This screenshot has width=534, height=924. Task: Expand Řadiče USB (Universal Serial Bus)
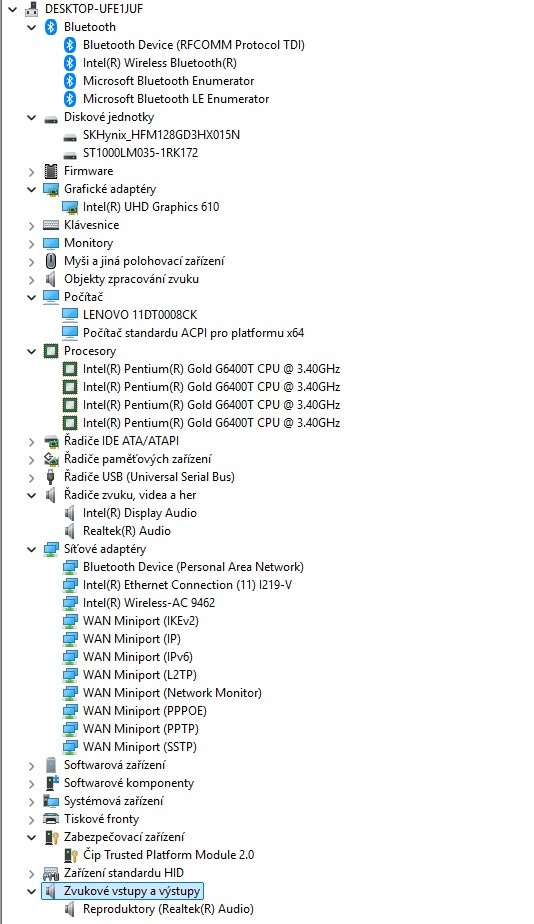32,477
